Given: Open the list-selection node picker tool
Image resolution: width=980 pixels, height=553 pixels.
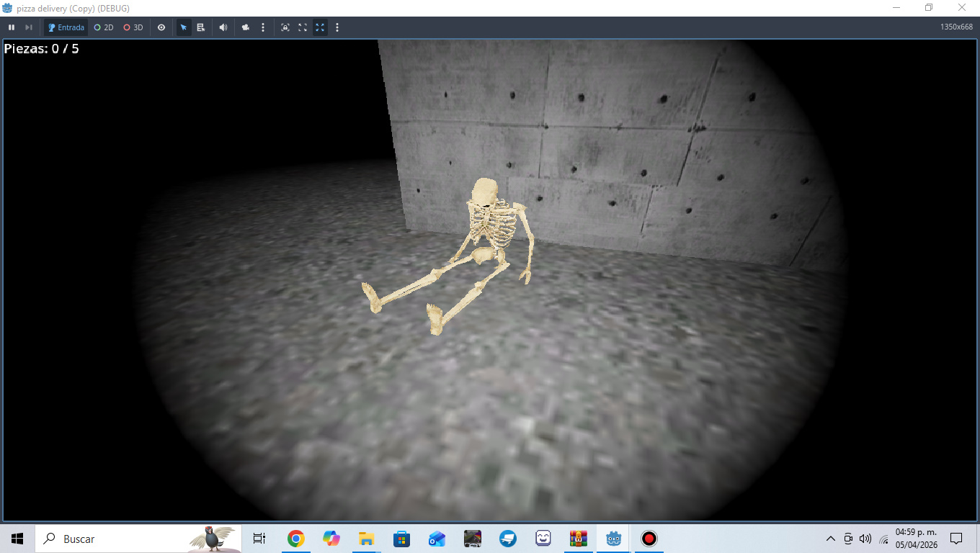Looking at the screenshot, I should tap(201, 27).
